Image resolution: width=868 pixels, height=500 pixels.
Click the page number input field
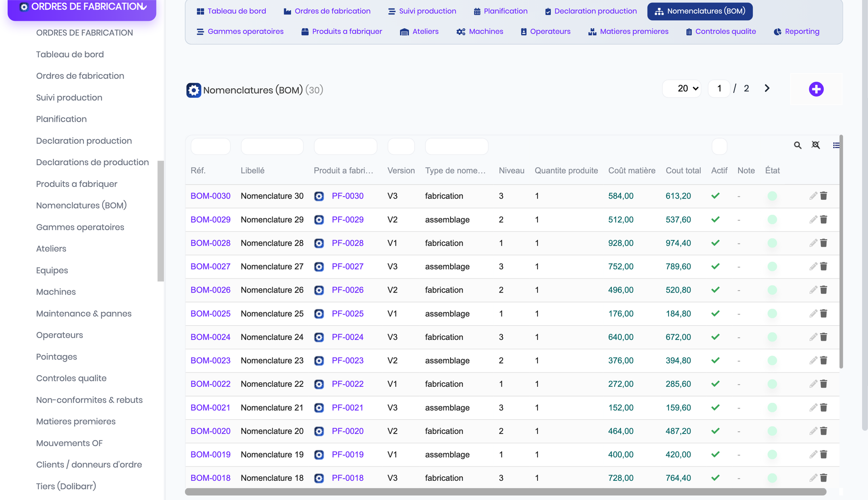(x=719, y=88)
